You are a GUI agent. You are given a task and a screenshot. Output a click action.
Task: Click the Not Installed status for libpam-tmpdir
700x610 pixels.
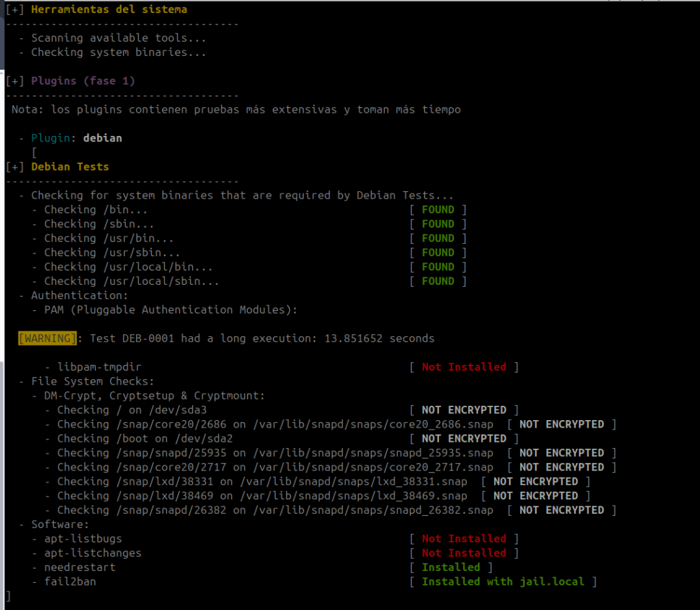pyautogui.click(x=463, y=367)
